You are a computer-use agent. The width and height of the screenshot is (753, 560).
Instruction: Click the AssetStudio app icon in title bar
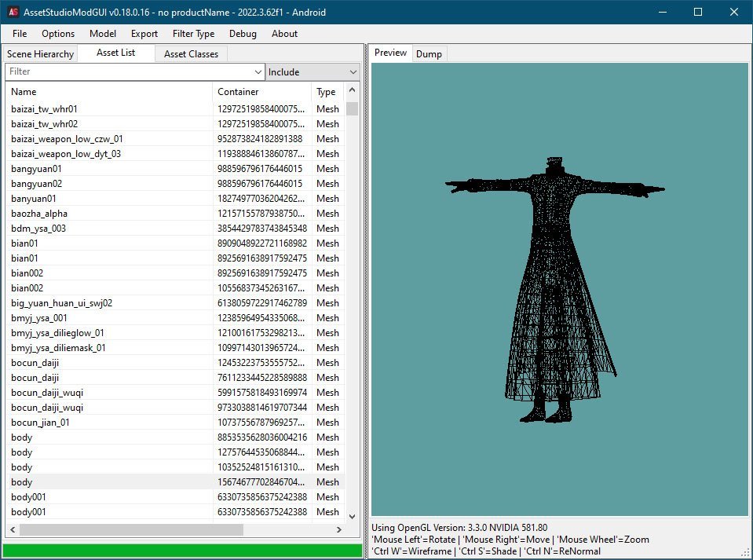click(x=13, y=13)
